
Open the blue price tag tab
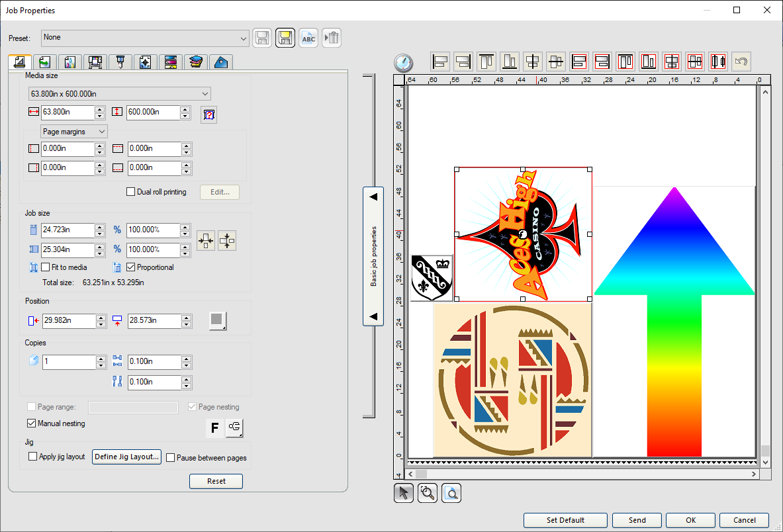220,62
